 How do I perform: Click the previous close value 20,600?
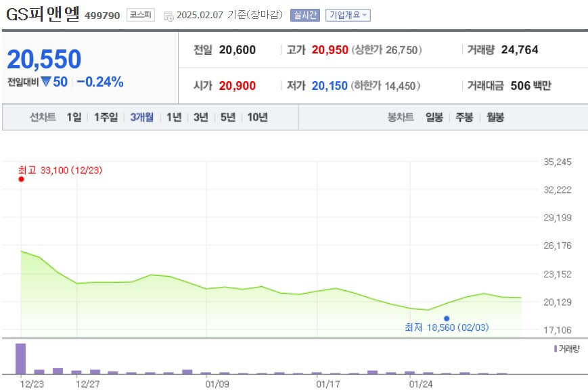tap(238, 50)
